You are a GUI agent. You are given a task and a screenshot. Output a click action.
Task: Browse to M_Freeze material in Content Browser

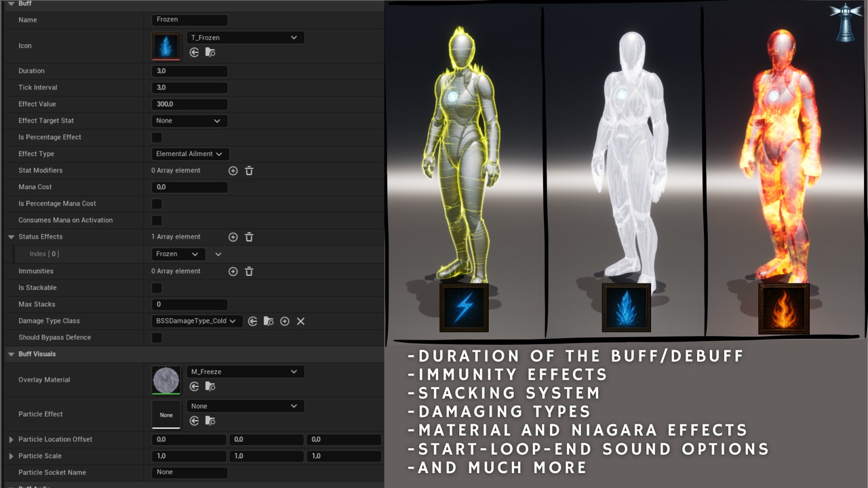coord(210,386)
